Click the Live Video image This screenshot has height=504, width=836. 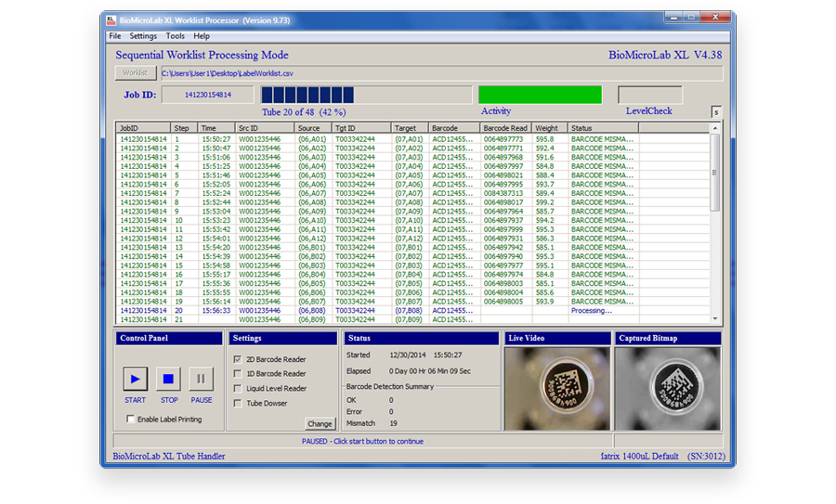point(557,388)
